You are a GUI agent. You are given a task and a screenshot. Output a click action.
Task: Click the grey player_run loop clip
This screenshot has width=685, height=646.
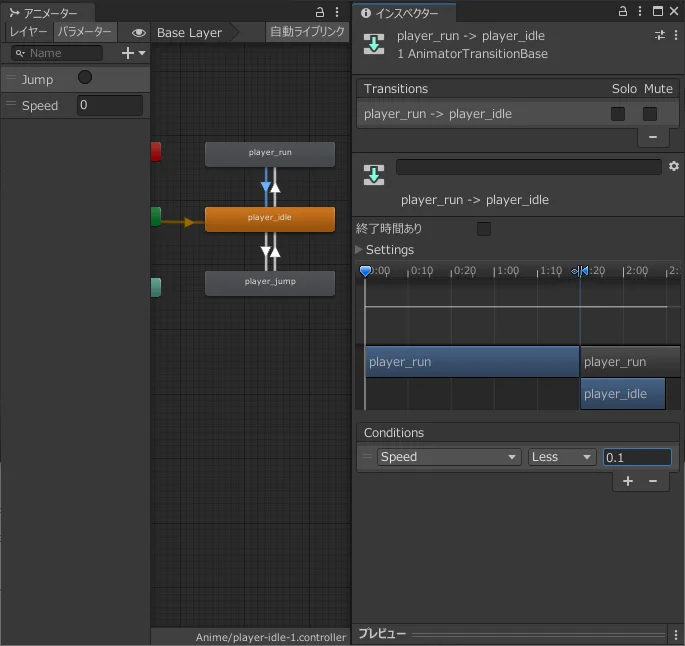click(630, 362)
